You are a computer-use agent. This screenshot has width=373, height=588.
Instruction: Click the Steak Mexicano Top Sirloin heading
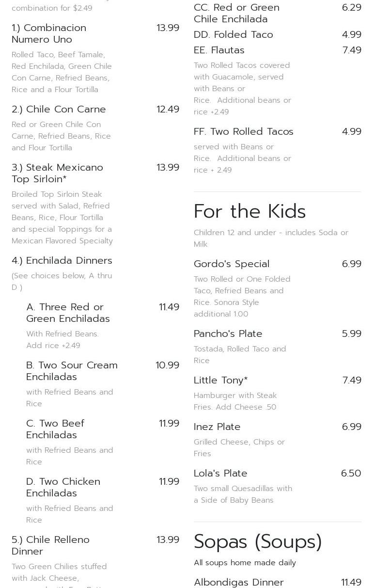(x=57, y=173)
